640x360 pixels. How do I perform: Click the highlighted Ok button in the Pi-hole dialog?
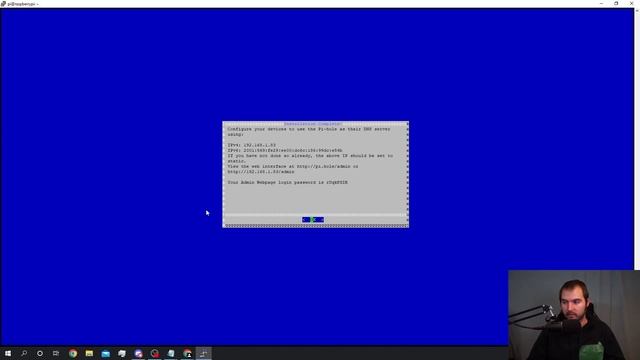coord(313,220)
